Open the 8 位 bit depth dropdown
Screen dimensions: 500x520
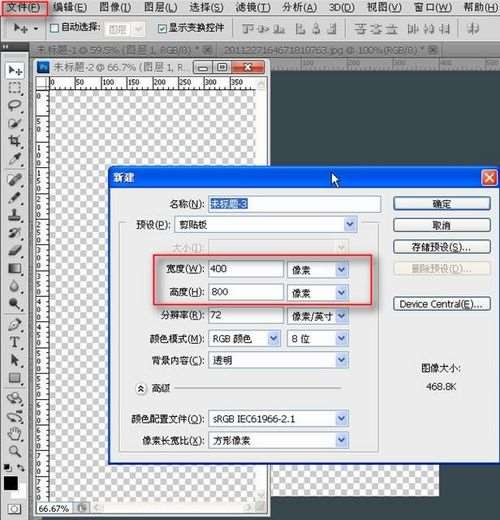coord(341,339)
